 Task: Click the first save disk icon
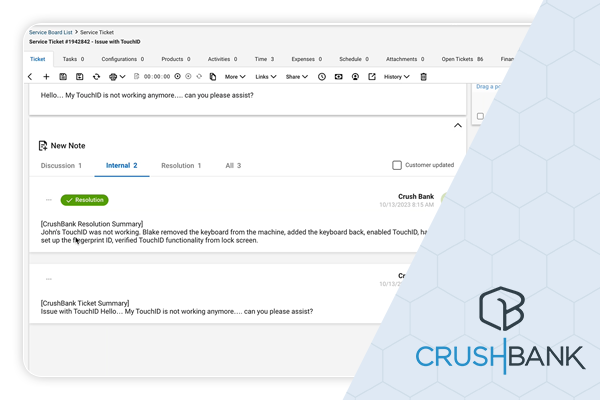tap(63, 77)
